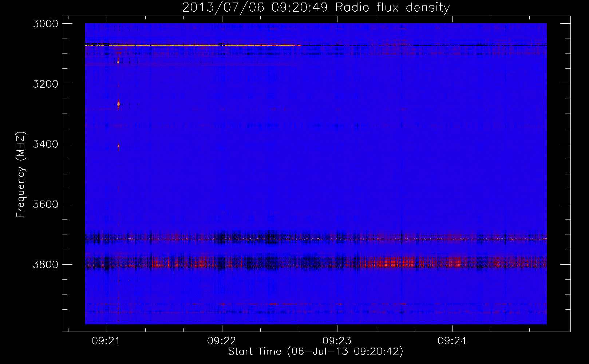Screen dimensions: 589x364
Task: Click the 09:23 time tick label
Action: point(337,341)
